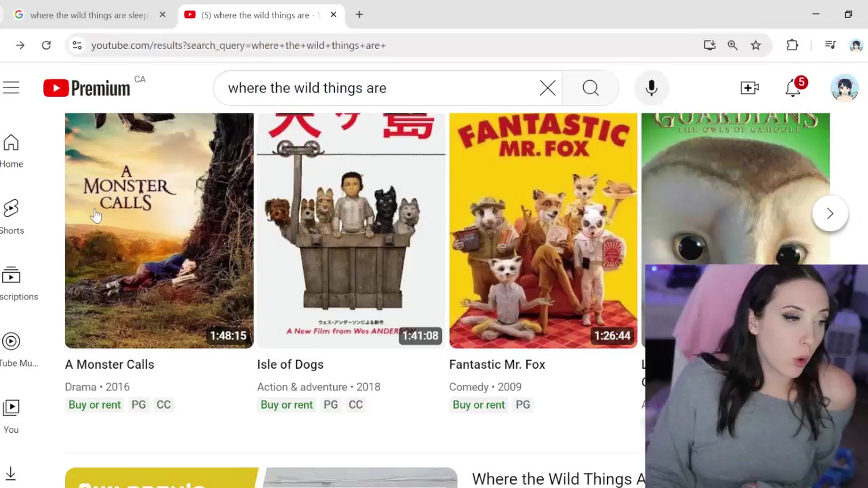This screenshot has width=868, height=488.
Task: Click the Drama • 2016 text
Action: (x=97, y=387)
